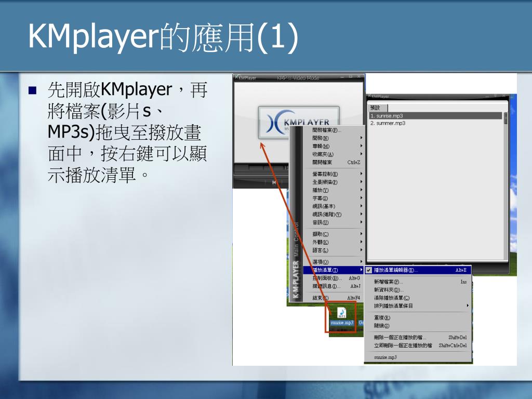Image resolution: width=532 pixels, height=399 pixels.
Task: Expand the 全景掃描(P) submenu
Action: pos(333,182)
